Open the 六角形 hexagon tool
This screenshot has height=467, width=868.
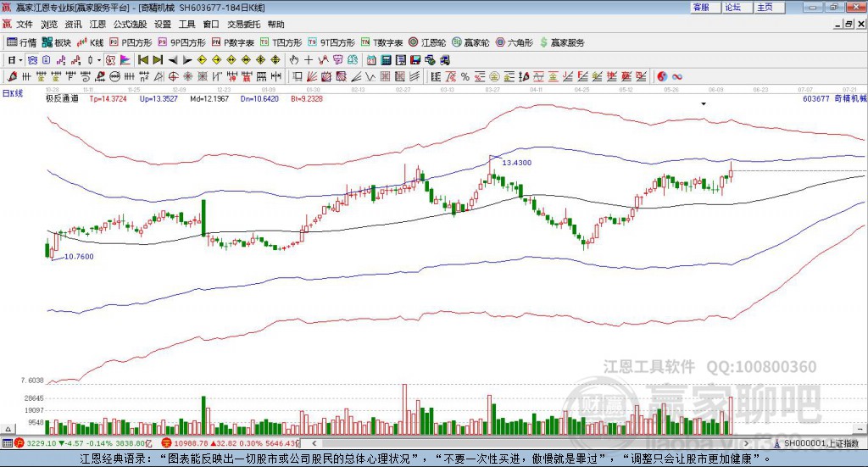pyautogui.click(x=515, y=42)
